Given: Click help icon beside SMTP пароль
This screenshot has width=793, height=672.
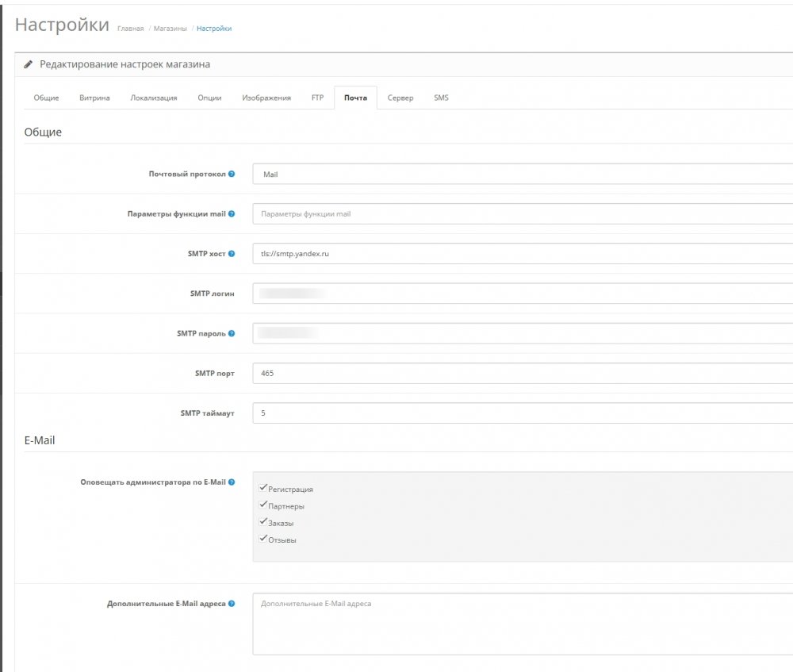Looking at the screenshot, I should pyautogui.click(x=231, y=333).
